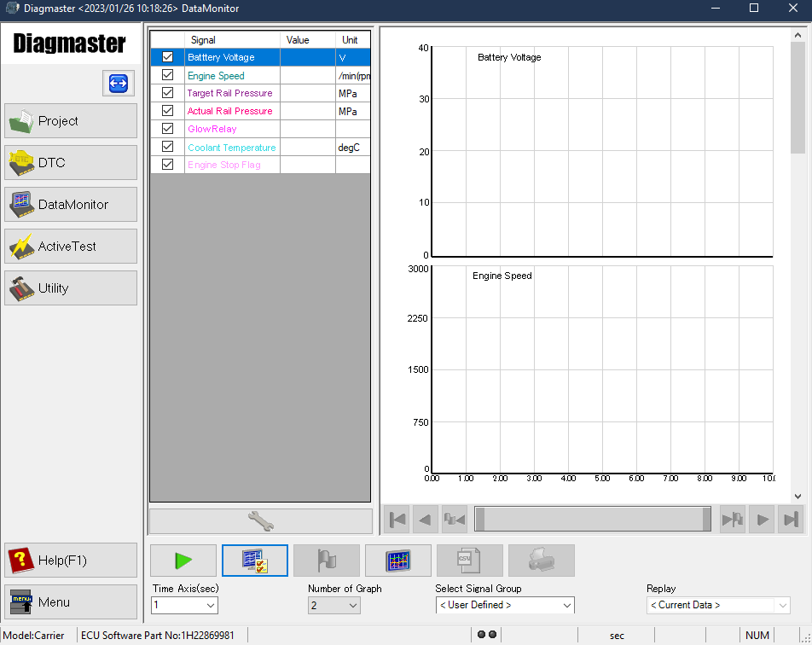Click the signal selection list icon

tap(255, 561)
